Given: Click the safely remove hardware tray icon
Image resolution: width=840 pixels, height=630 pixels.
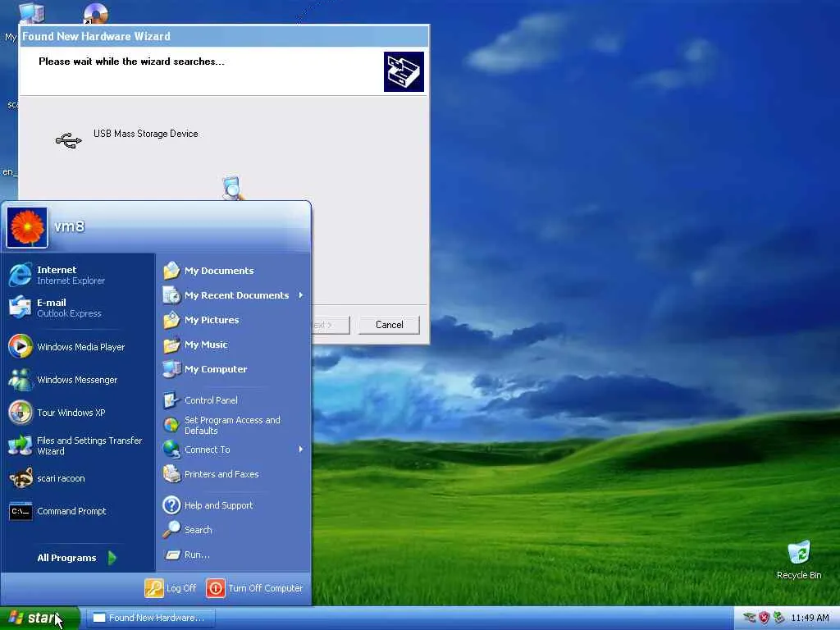Looking at the screenshot, I should pyautogui.click(x=779, y=618).
